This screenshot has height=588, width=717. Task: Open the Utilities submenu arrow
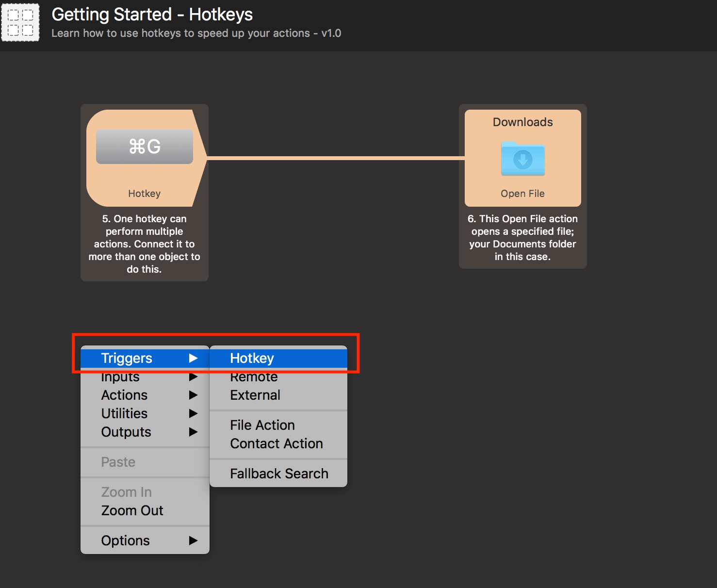coord(193,413)
